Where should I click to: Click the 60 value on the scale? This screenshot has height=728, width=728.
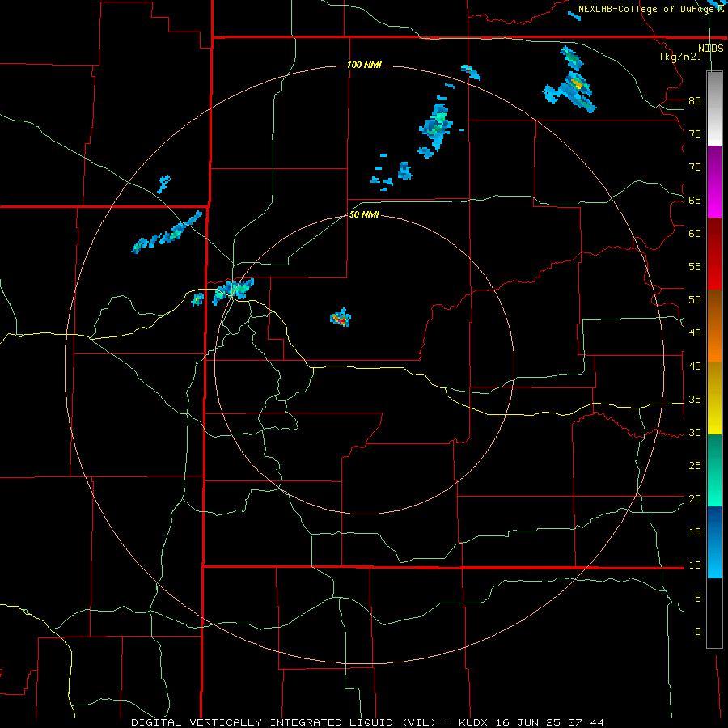point(695,234)
